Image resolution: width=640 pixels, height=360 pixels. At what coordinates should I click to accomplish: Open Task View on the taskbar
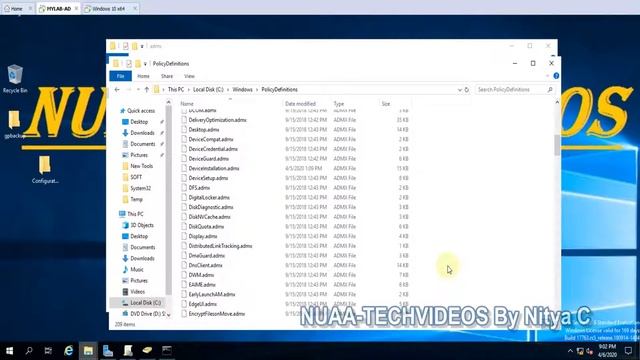48,351
